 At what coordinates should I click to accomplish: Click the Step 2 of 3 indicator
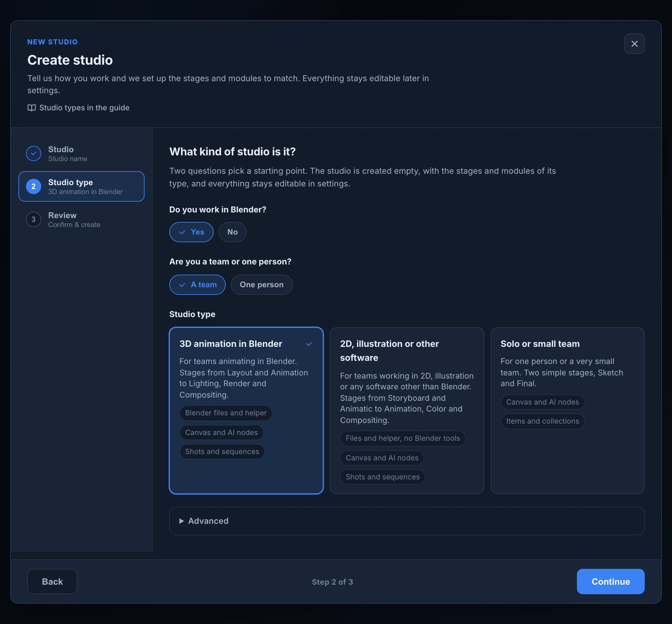333,582
